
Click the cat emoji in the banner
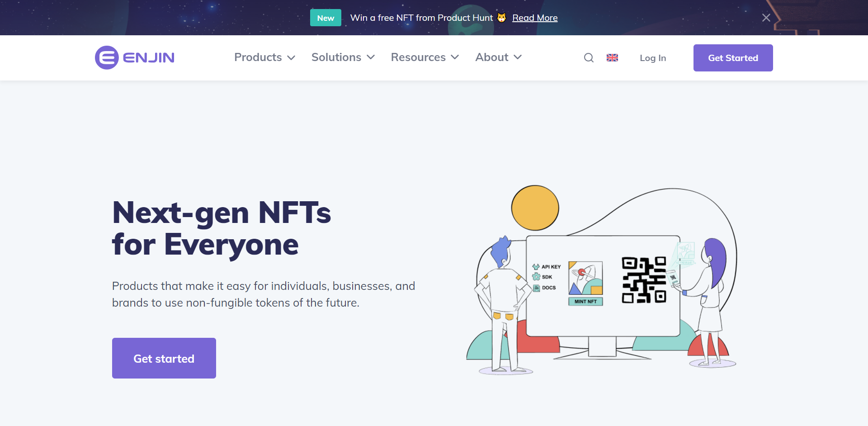click(x=501, y=18)
